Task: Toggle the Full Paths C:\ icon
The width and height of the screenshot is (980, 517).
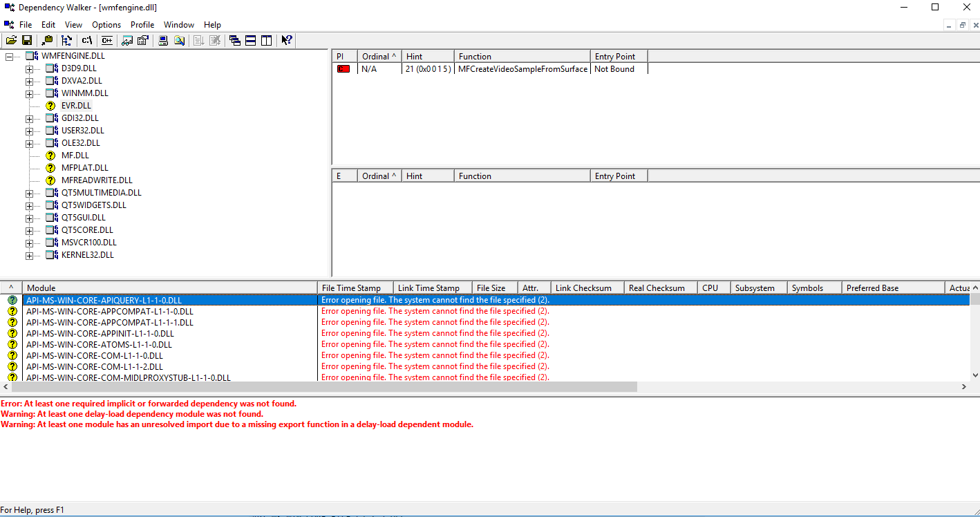Action: coord(87,40)
